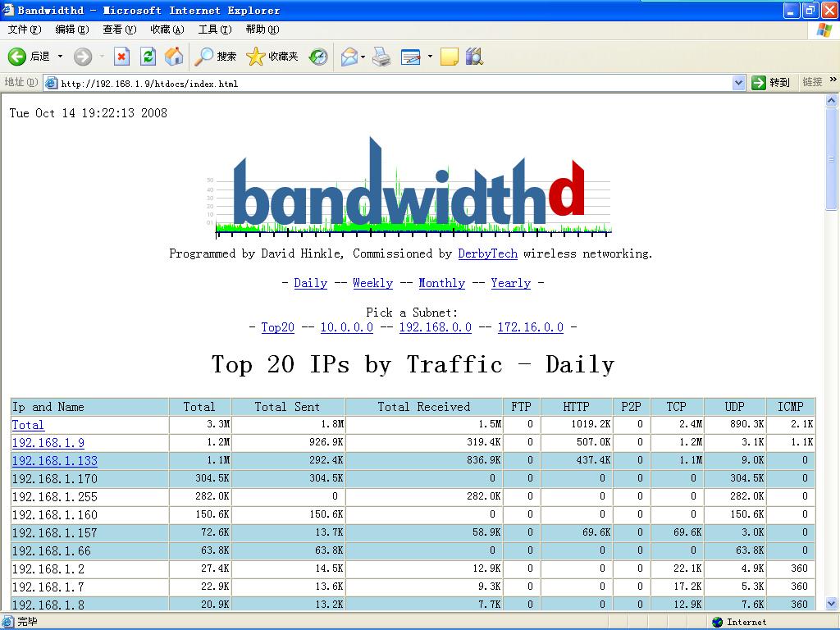Click the 192.168.1.255 table cell
840x630 pixels.
(x=89, y=496)
